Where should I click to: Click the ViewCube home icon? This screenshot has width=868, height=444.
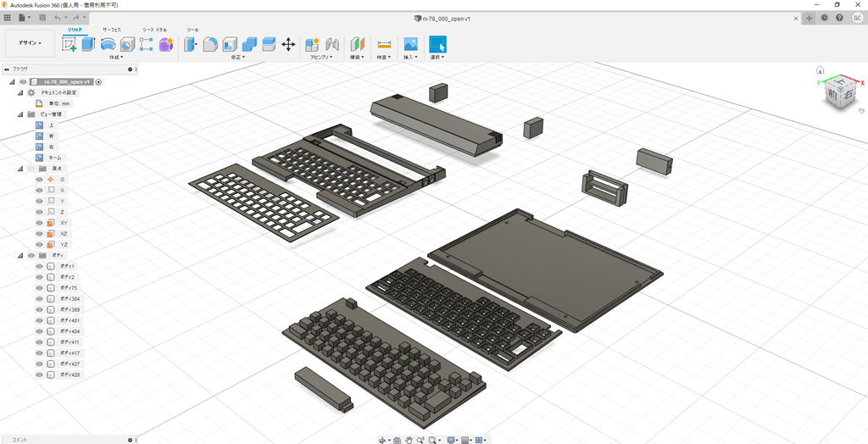coord(820,70)
